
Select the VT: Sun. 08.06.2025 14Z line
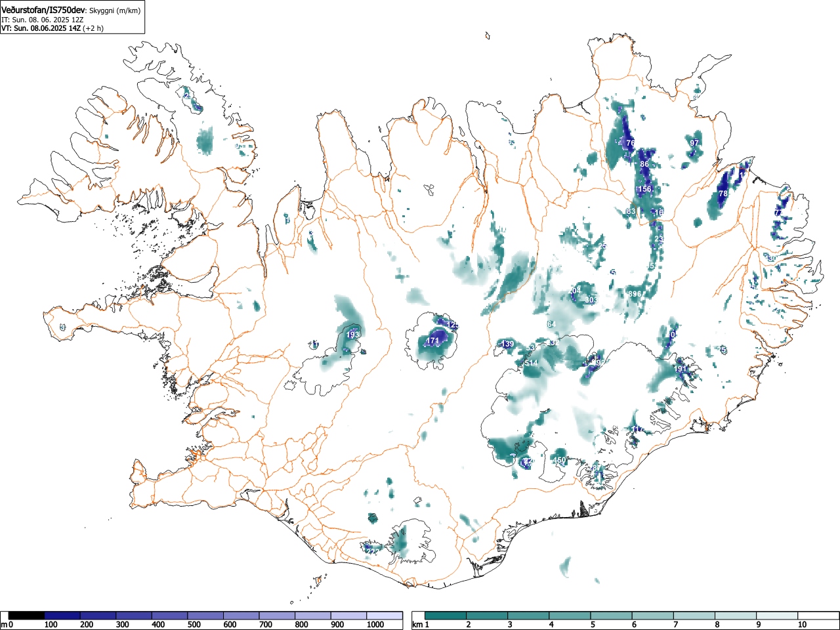(41, 28)
